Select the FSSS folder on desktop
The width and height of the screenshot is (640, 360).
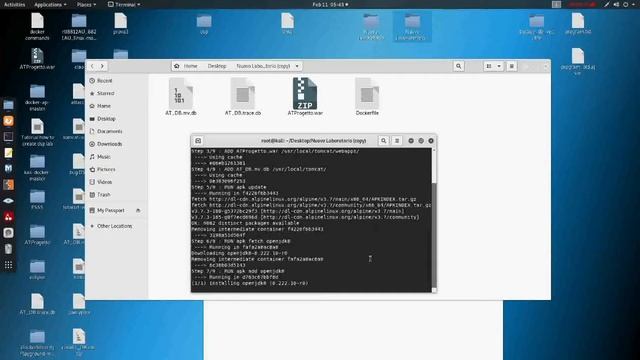coord(37,200)
